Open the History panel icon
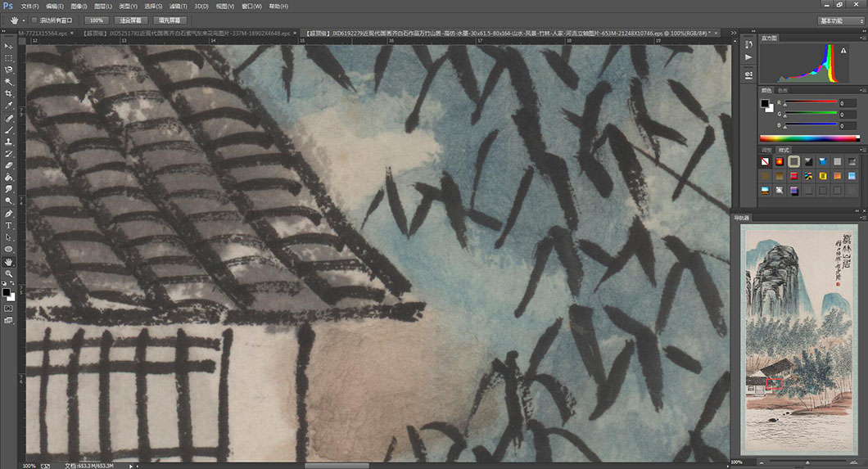868x469 pixels. pyautogui.click(x=748, y=44)
